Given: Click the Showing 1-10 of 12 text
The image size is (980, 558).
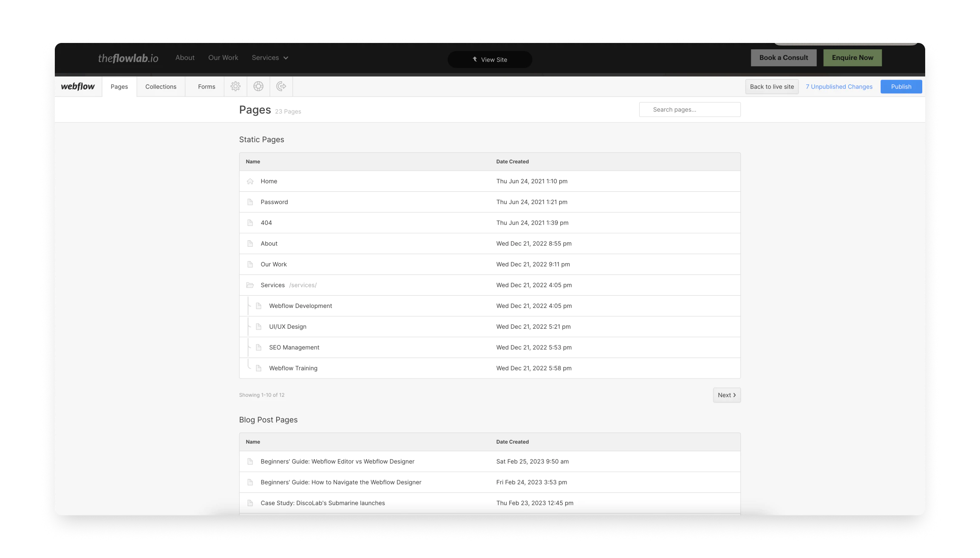Looking at the screenshot, I should pyautogui.click(x=261, y=395).
